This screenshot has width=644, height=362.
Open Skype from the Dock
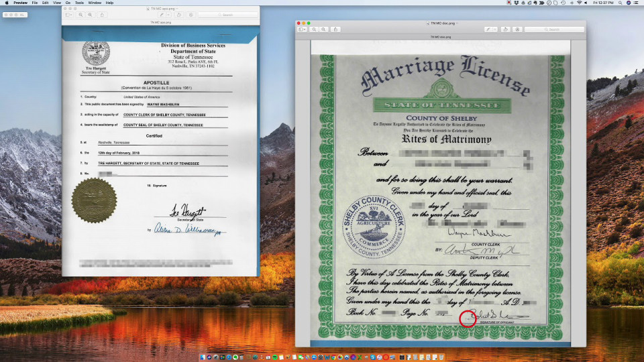click(373, 357)
